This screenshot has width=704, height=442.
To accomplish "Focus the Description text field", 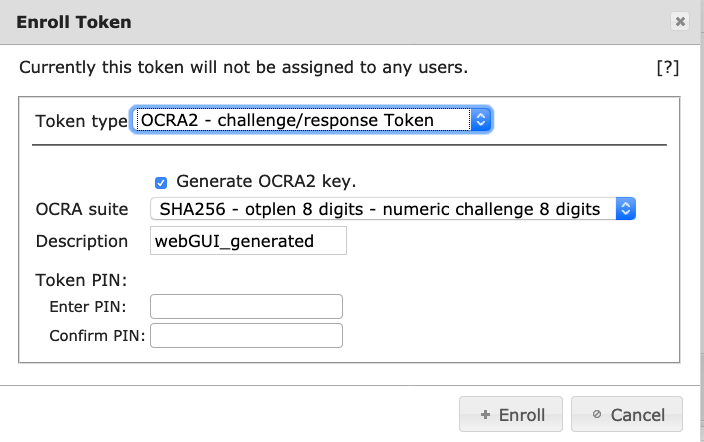I will click(x=248, y=241).
